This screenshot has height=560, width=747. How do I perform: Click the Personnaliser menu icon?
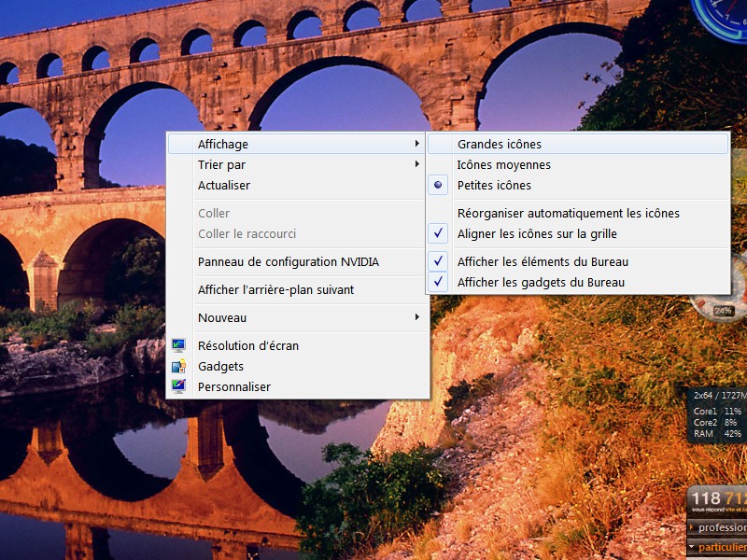(178, 386)
